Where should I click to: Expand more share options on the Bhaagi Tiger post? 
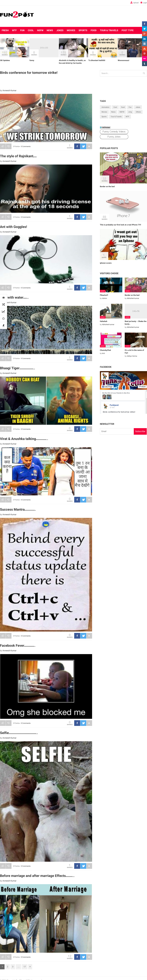89,429
